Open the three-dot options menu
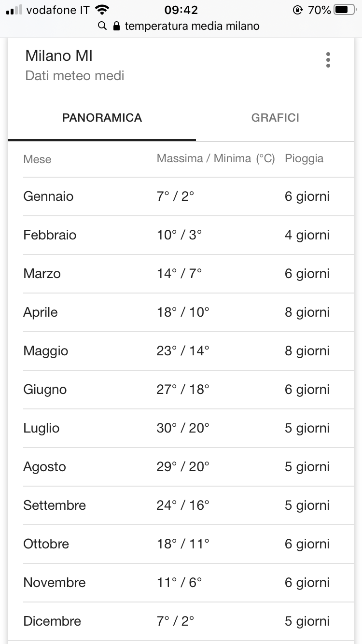This screenshot has height=644, width=362. (328, 60)
